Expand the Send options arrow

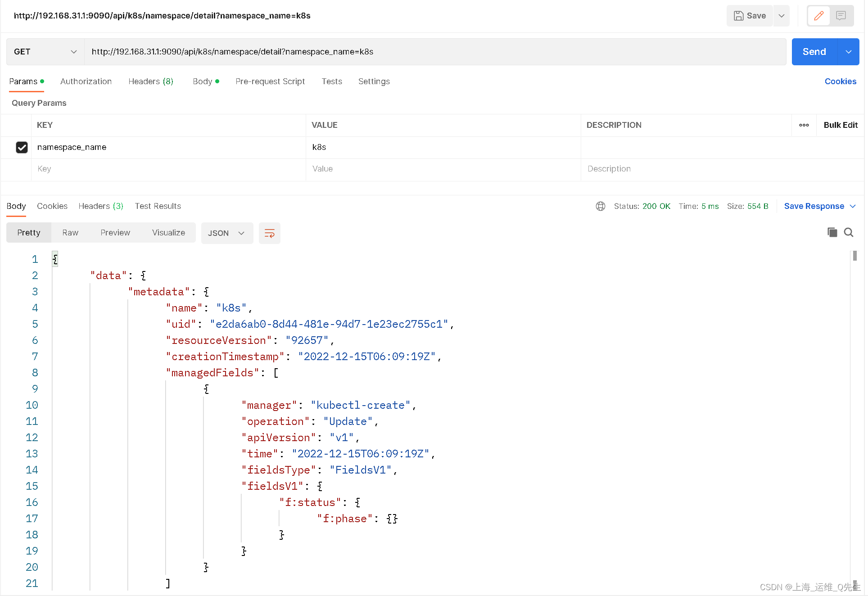coord(849,52)
